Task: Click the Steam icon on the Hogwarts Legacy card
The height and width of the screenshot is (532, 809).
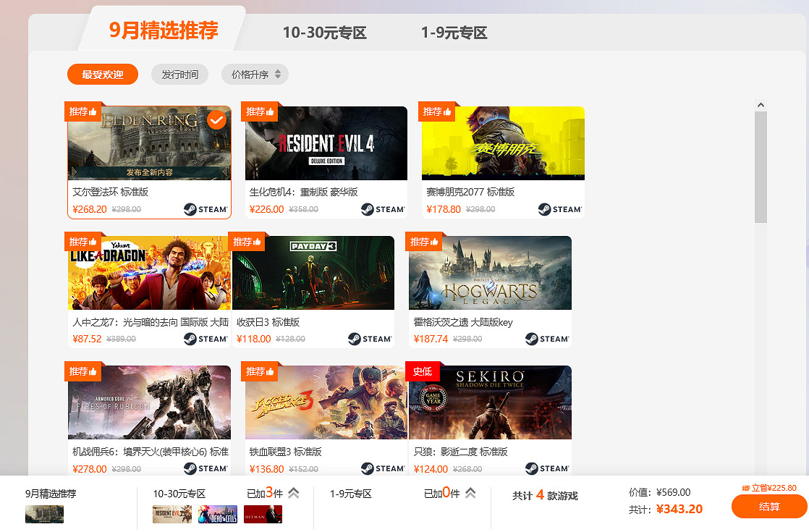Action: click(546, 339)
